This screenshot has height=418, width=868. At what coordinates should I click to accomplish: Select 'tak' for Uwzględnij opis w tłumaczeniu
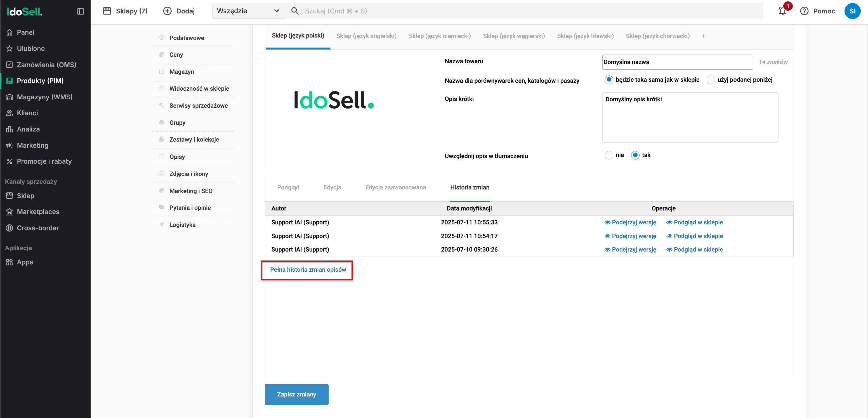pos(635,155)
